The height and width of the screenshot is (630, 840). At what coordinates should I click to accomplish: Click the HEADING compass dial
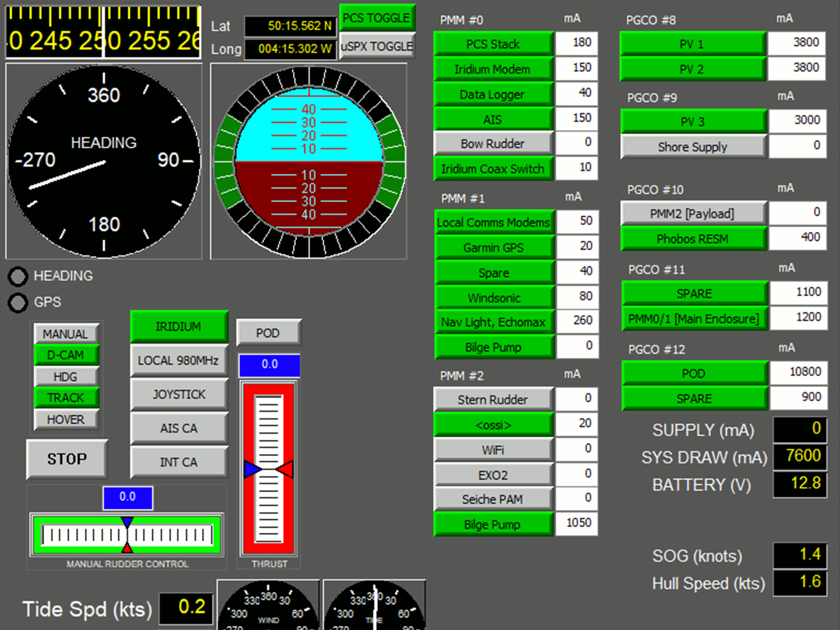coord(104,161)
